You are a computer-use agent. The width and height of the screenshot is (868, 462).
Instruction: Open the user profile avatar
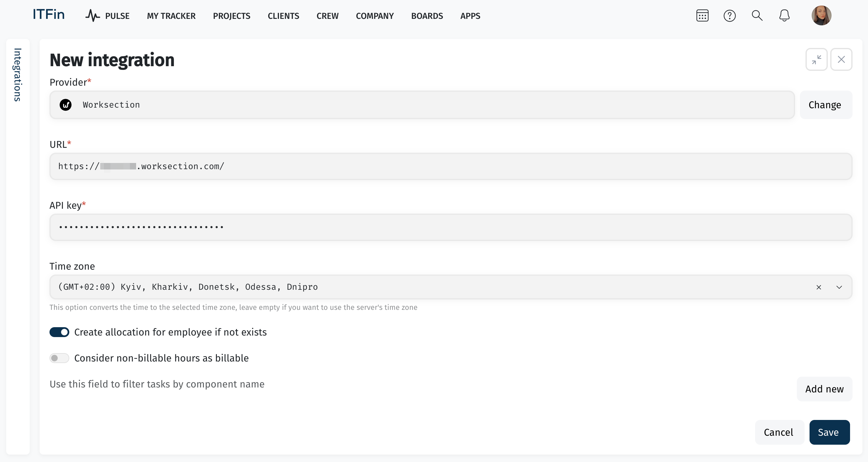click(821, 15)
